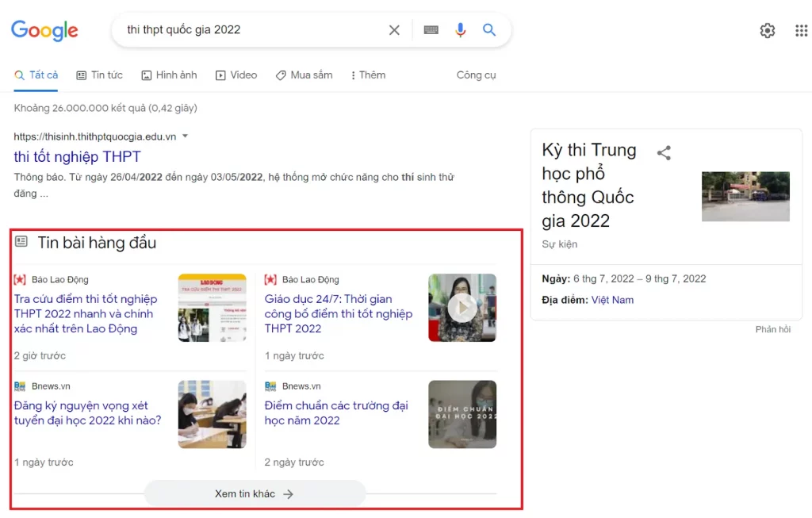Screen dimensions: 812x518
Task: Open Công cụ search tools
Action: 476,75
